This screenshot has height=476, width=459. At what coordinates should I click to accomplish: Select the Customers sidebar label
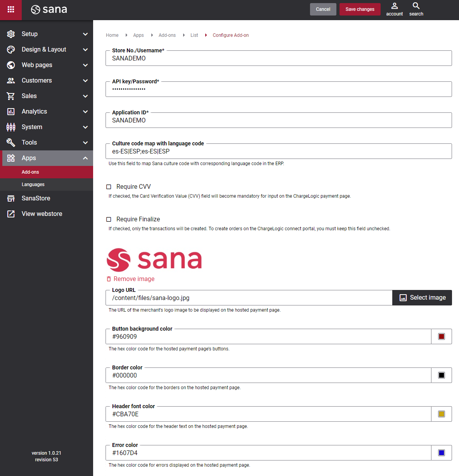pyautogui.click(x=36, y=81)
